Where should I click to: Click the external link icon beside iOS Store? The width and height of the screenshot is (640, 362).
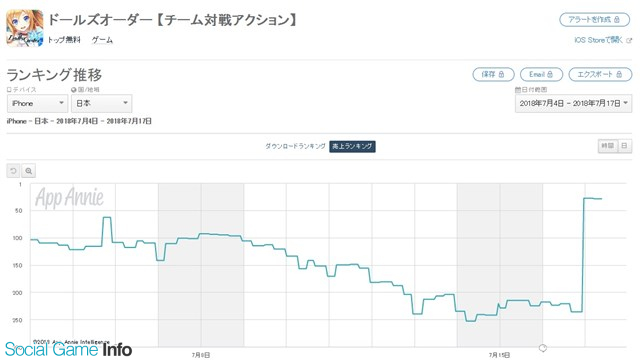tap(629, 40)
